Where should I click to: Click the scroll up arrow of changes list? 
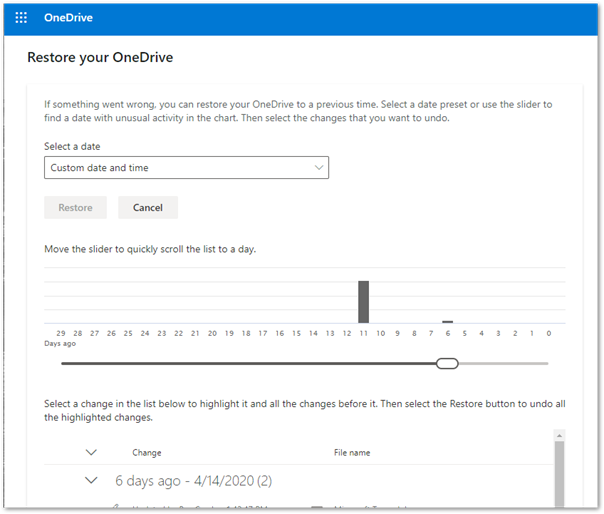click(558, 437)
